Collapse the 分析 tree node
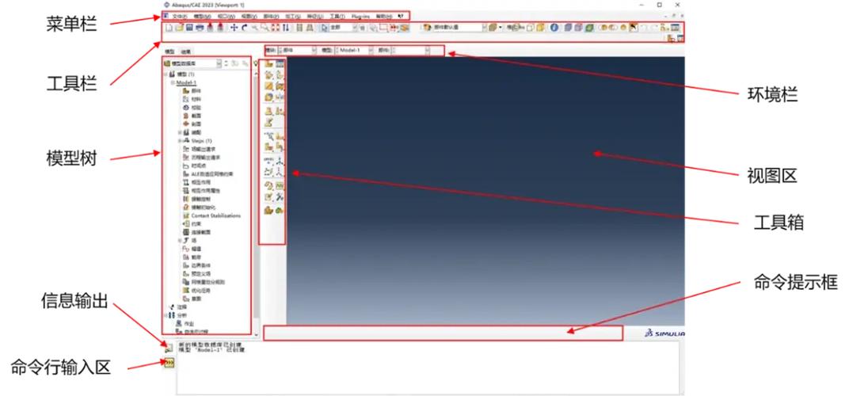This screenshot has width=868, height=396. point(165,315)
